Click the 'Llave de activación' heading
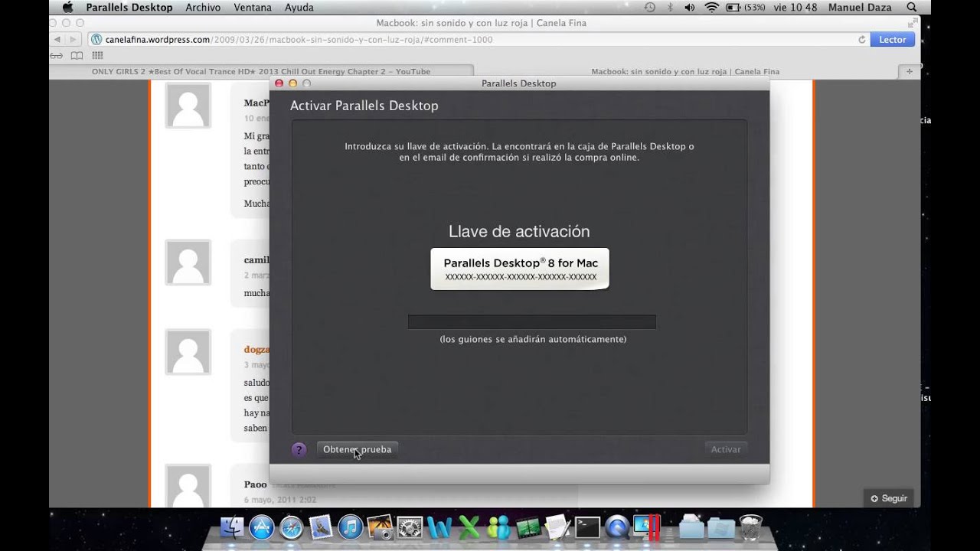The width and height of the screenshot is (980, 551). pos(519,231)
